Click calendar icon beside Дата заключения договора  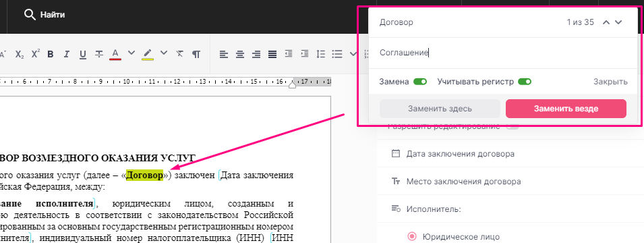396,154
